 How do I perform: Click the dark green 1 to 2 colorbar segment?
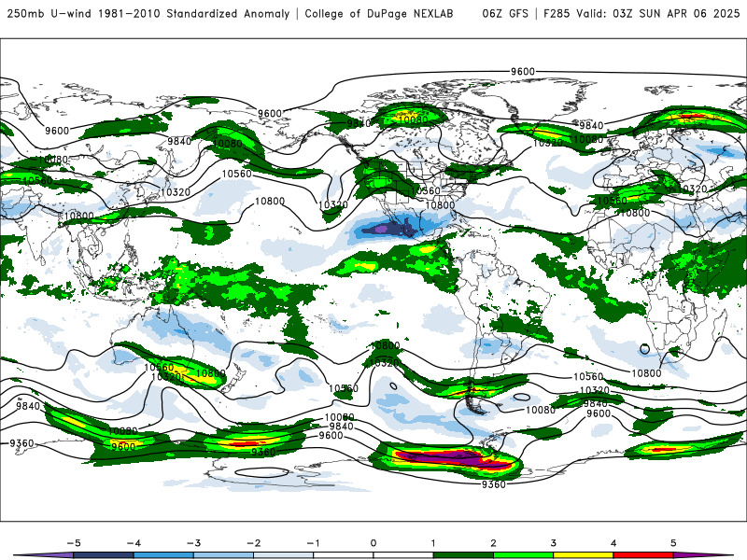tap(463, 555)
